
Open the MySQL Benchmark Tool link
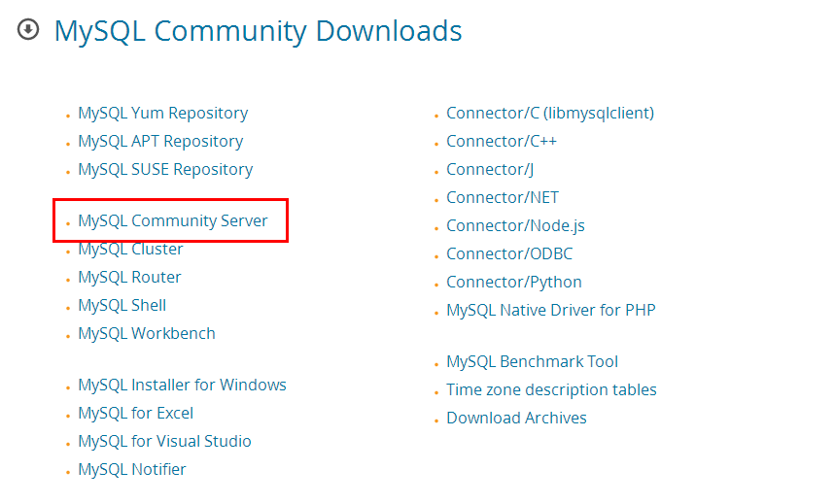(x=532, y=362)
